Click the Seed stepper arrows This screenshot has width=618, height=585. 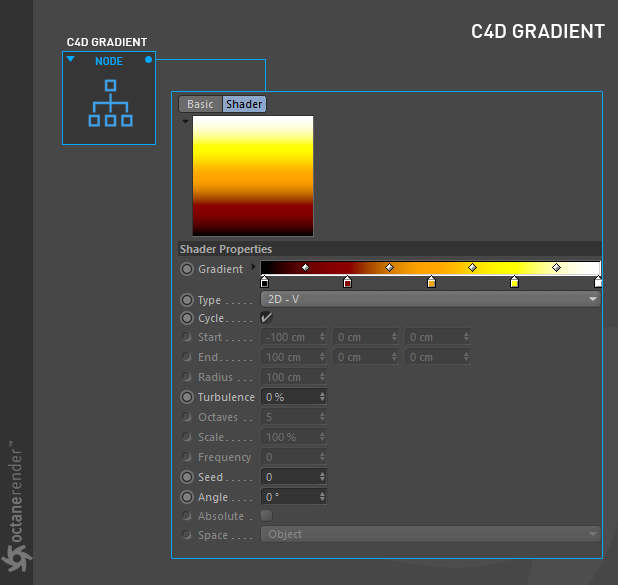(322, 477)
